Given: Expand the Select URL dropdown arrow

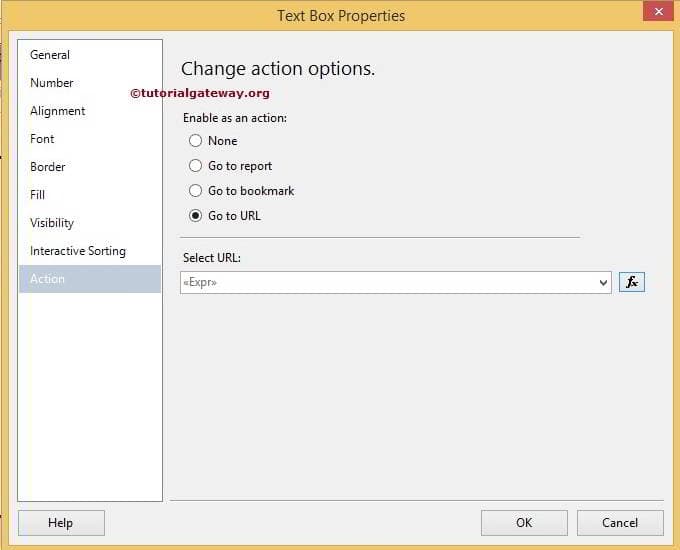Looking at the screenshot, I should tap(603, 283).
